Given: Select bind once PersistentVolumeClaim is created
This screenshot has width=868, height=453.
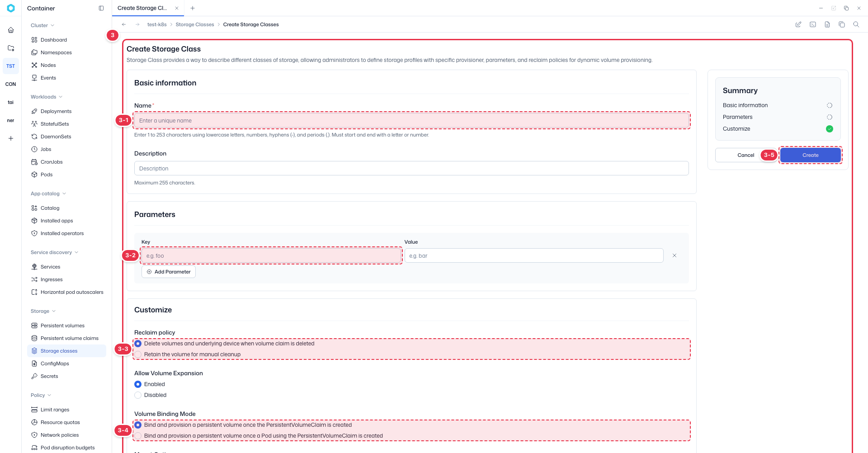Looking at the screenshot, I should (x=138, y=425).
